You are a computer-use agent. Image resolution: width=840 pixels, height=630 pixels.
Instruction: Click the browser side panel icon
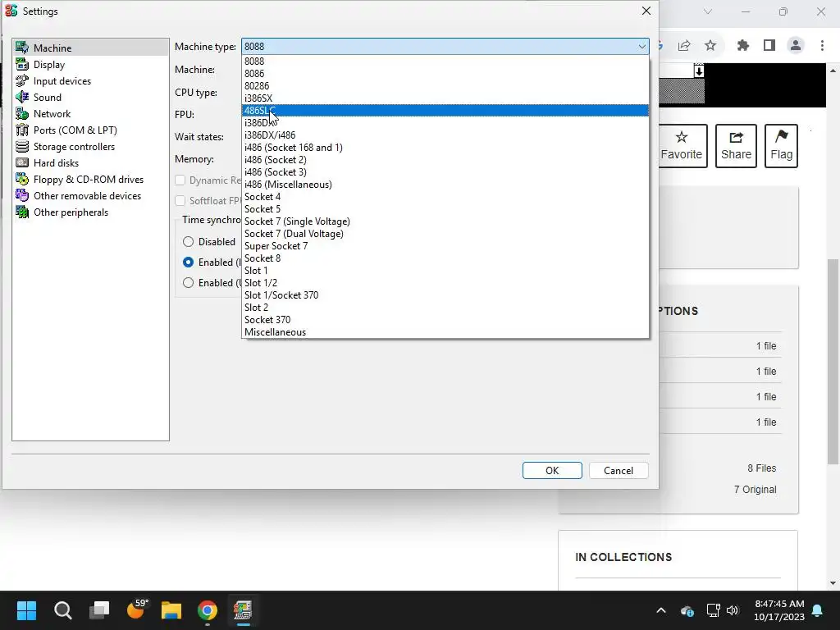pos(769,46)
